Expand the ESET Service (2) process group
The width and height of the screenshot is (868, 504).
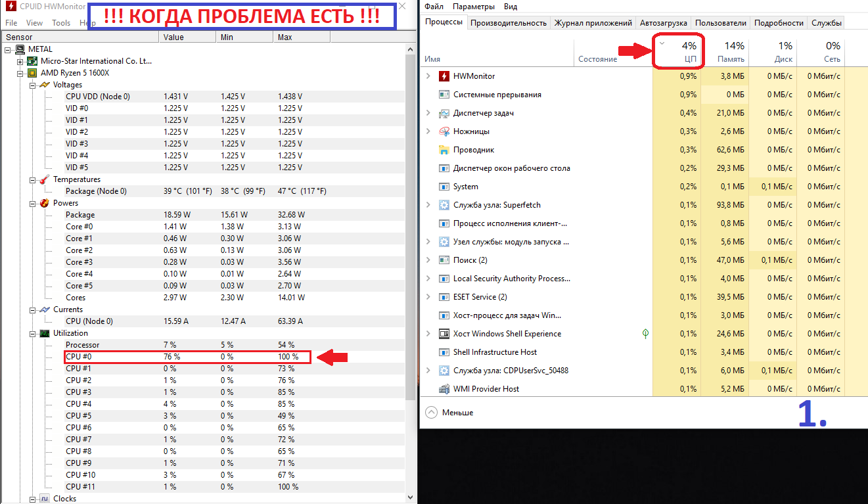[x=428, y=297]
